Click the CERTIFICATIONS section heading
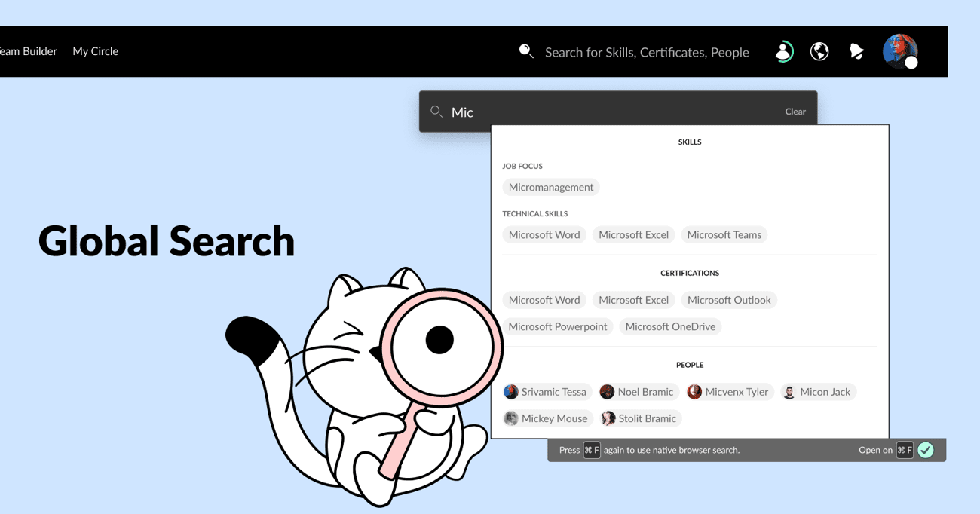980x514 pixels. coord(690,273)
